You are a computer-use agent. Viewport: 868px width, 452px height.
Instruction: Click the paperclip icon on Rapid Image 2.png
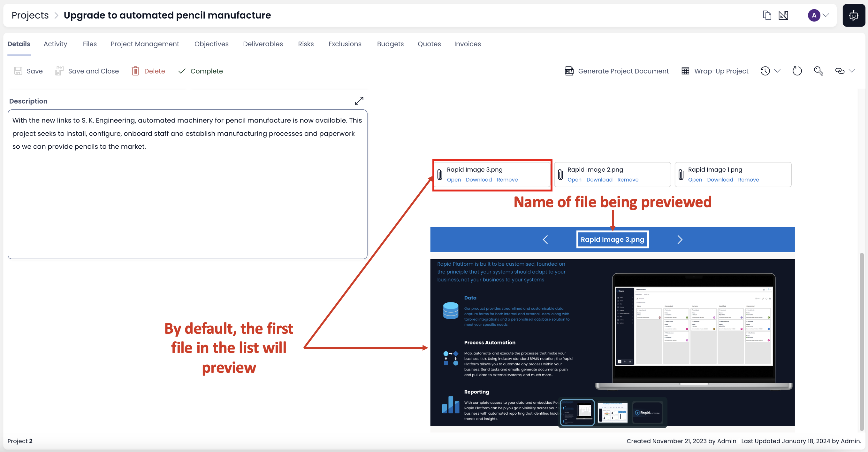[560, 175]
